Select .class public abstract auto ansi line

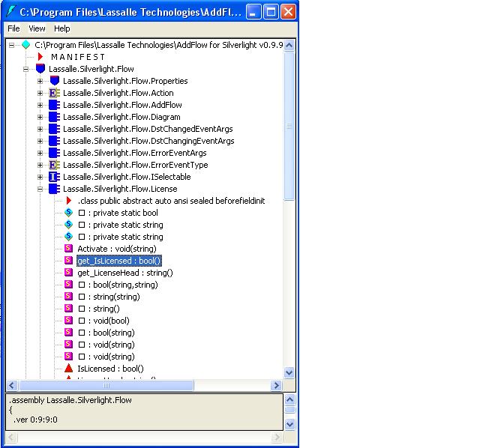pyautogui.click(x=171, y=201)
